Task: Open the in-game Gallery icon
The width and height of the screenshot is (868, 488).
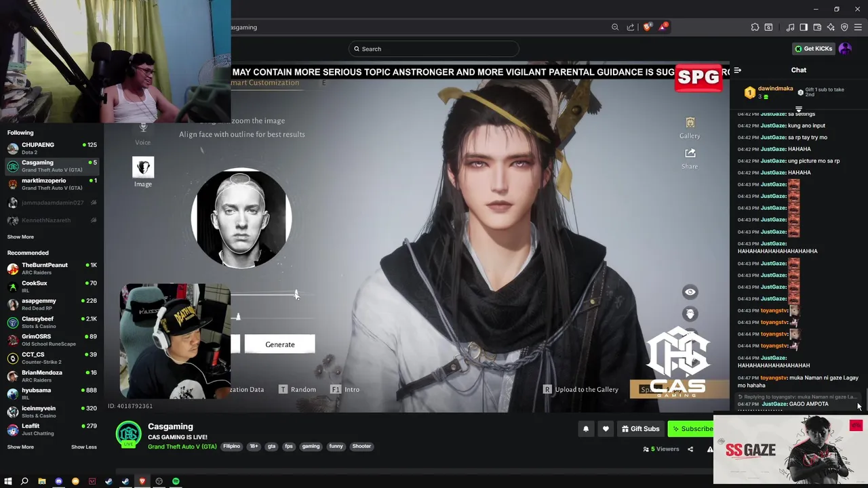Action: coord(690,123)
